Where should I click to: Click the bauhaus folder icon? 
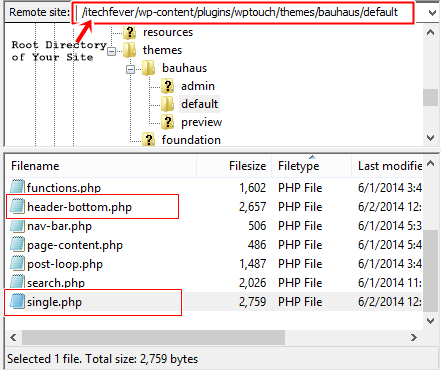[x=149, y=68]
